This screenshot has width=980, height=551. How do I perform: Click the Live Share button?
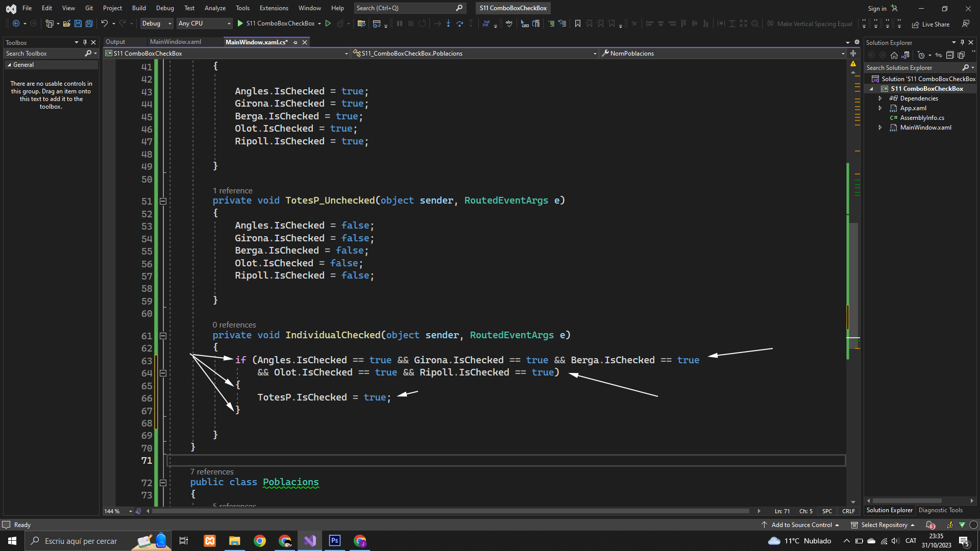[930, 24]
